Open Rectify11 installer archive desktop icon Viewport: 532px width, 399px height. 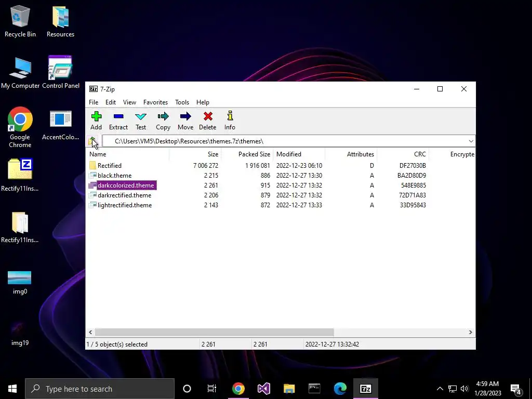click(x=20, y=175)
